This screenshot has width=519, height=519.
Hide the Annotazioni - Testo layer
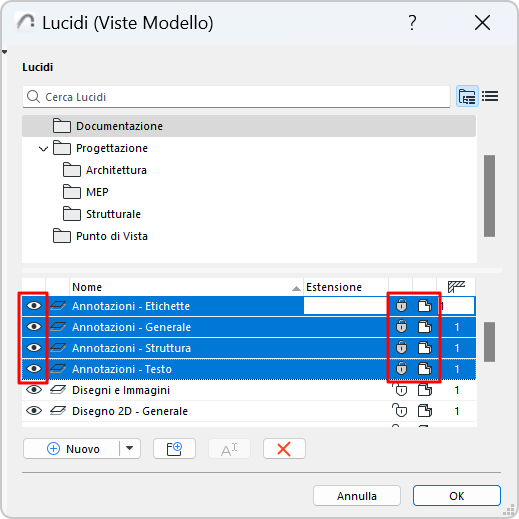click(34, 369)
